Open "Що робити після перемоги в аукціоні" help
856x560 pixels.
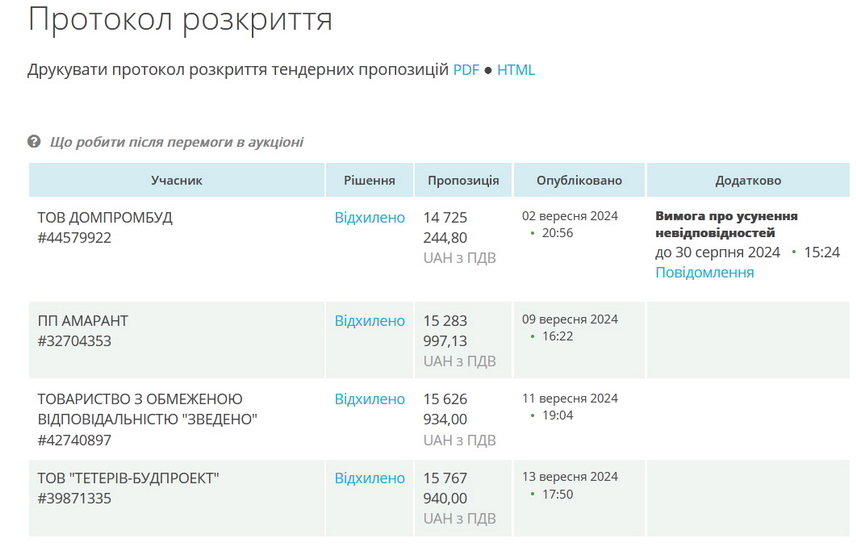[176, 142]
